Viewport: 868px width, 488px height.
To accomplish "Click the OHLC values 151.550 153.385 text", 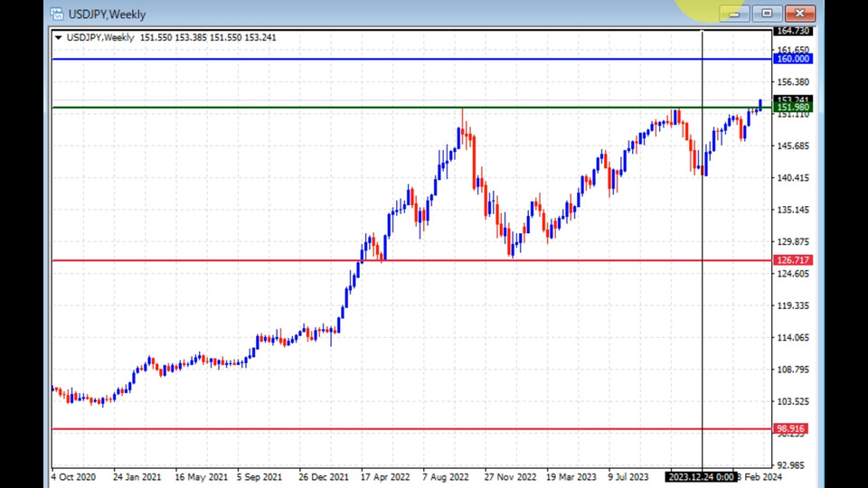I will pos(174,38).
